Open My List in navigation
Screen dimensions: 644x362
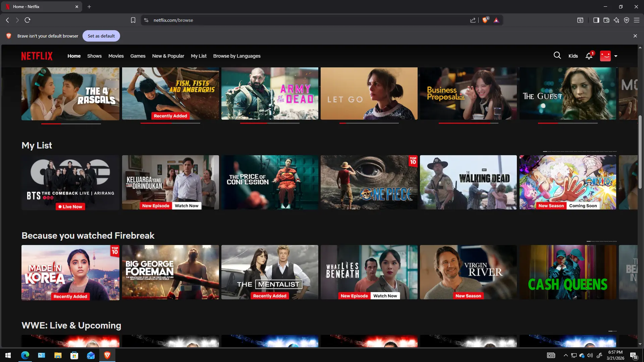(199, 56)
